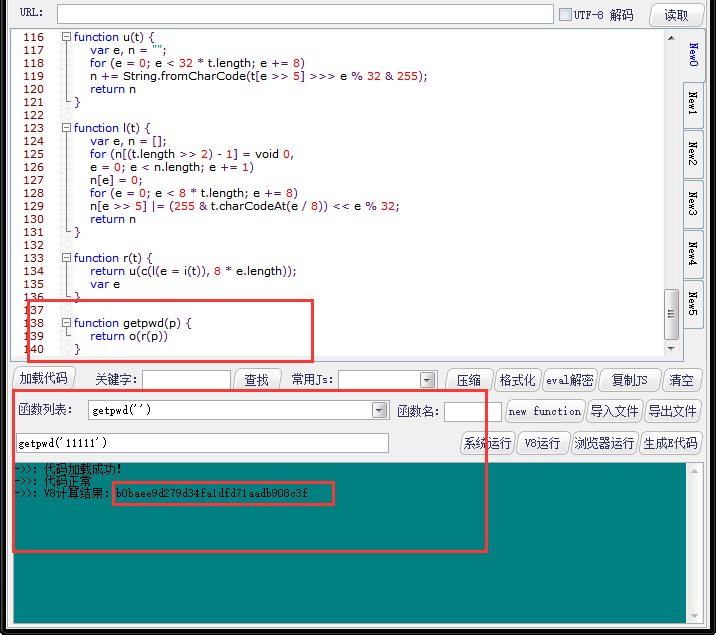Screen dimensions: 716x635
Task: Click the output result hash text
Action: click(x=212, y=493)
